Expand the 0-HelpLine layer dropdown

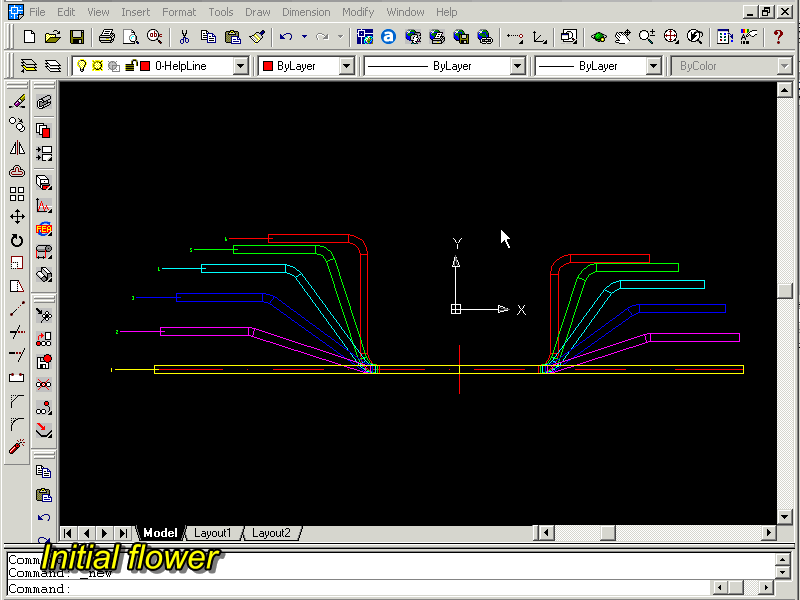pos(240,66)
